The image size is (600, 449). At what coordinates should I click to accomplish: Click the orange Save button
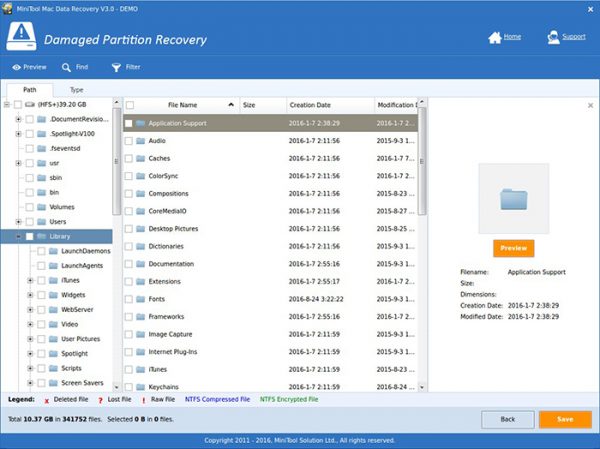[x=565, y=419]
